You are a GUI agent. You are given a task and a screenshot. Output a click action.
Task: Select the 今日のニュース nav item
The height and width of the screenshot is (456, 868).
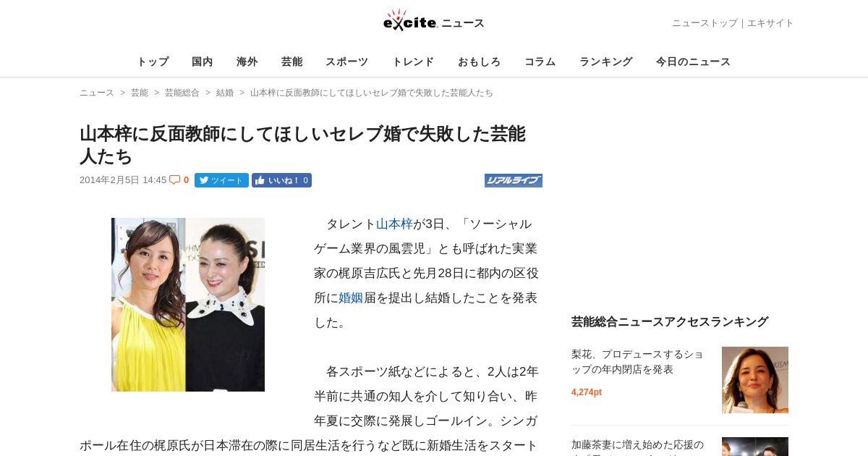(x=694, y=62)
